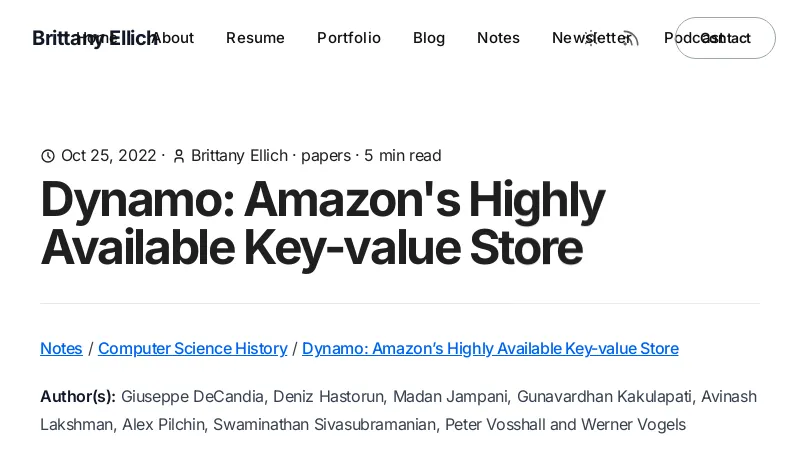Go to the Resume page

[x=255, y=38]
